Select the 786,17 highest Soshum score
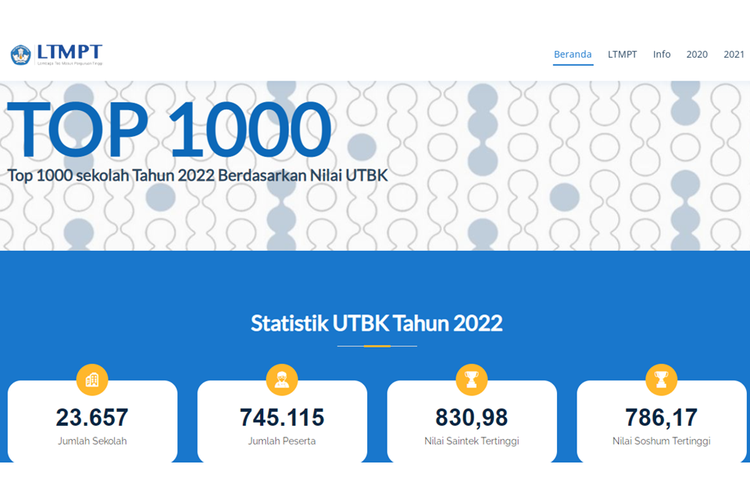 661,417
